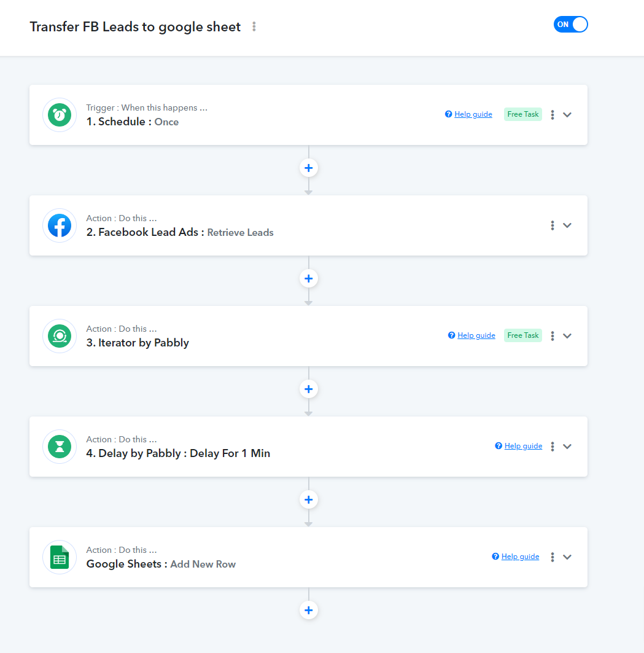Open Help guide for Google Sheets
This screenshot has height=653, width=644.
coord(520,557)
